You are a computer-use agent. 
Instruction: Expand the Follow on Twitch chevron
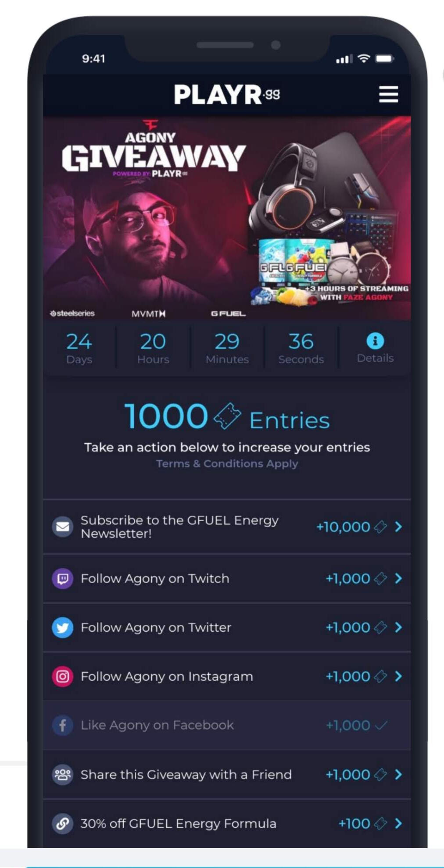pyautogui.click(x=398, y=579)
